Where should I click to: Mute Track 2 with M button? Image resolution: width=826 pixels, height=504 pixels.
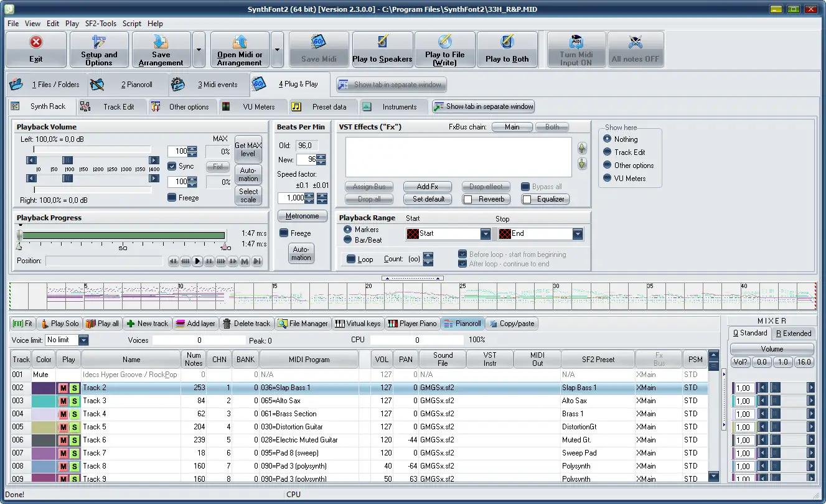(x=63, y=388)
